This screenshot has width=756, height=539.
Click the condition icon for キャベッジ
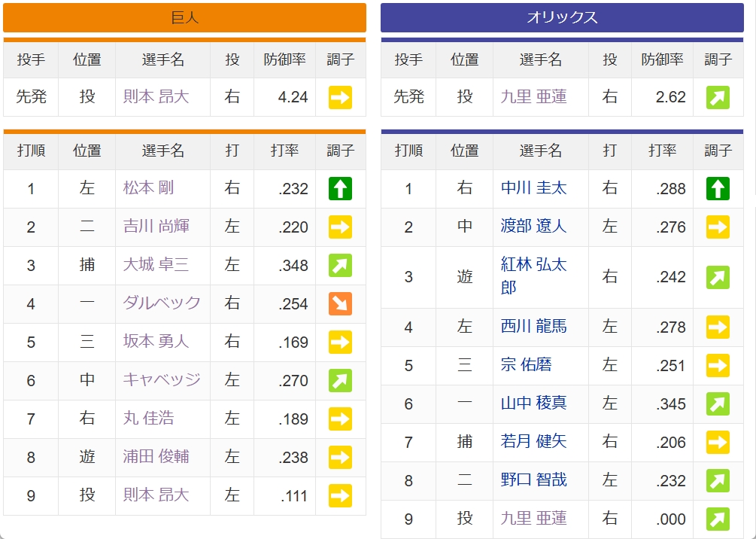click(x=340, y=380)
